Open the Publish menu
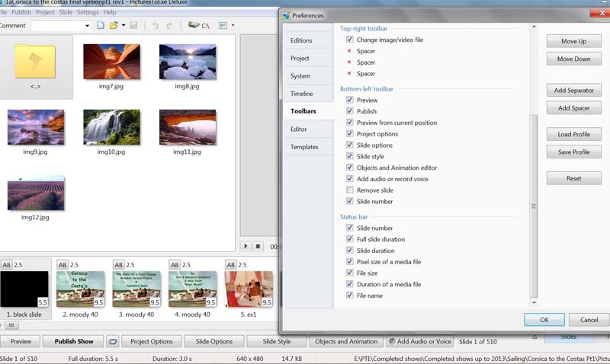 pos(21,12)
